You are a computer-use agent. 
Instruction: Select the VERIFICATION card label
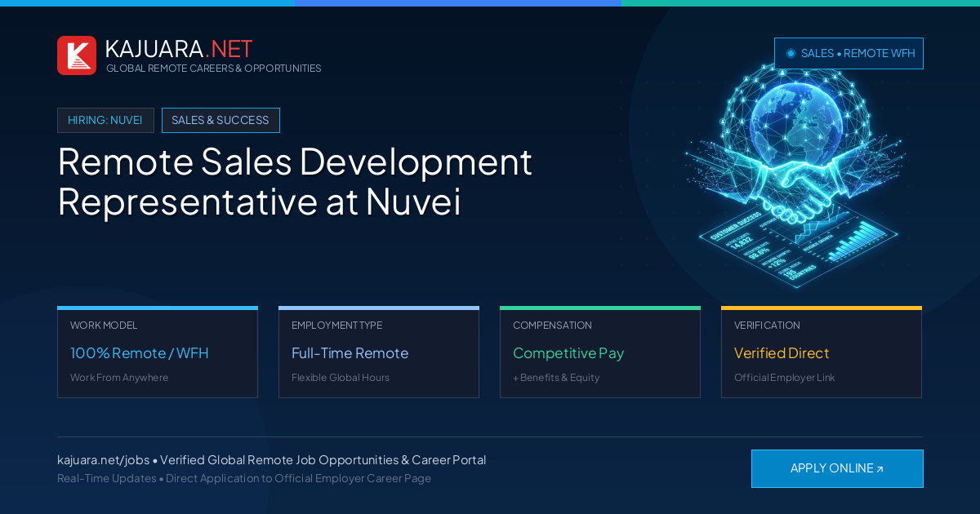tap(767, 326)
